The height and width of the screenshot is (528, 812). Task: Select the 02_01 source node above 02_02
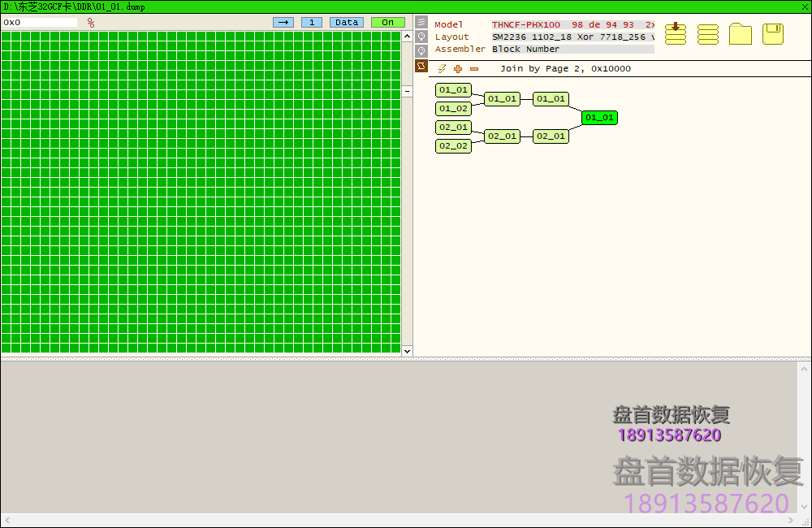click(x=454, y=127)
